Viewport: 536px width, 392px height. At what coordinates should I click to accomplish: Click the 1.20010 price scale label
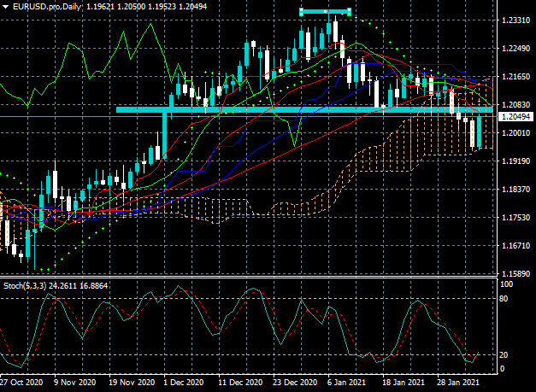pos(515,133)
